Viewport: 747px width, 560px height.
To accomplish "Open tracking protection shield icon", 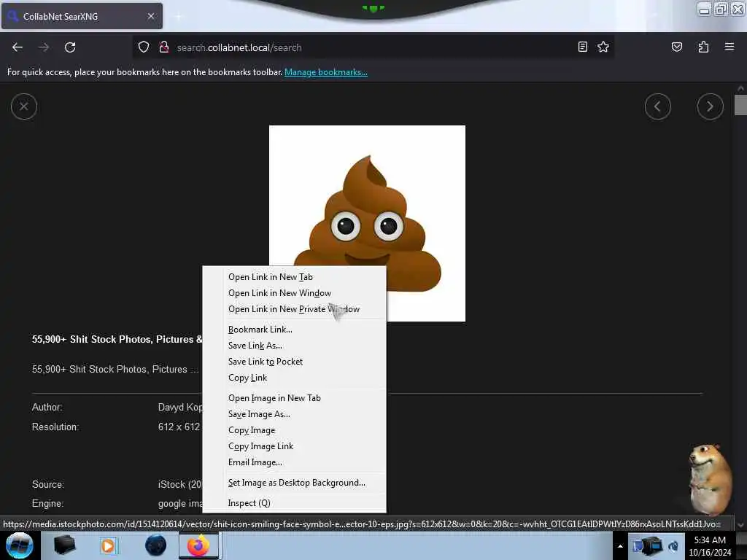I will click(144, 47).
